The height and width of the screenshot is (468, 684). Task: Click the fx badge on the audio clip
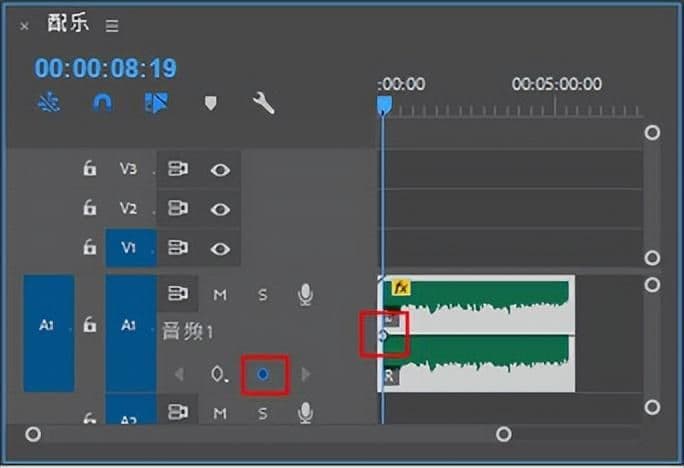click(x=401, y=288)
